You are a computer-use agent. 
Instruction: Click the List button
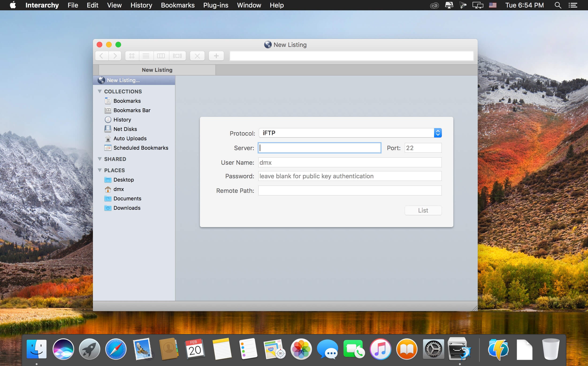[423, 210]
